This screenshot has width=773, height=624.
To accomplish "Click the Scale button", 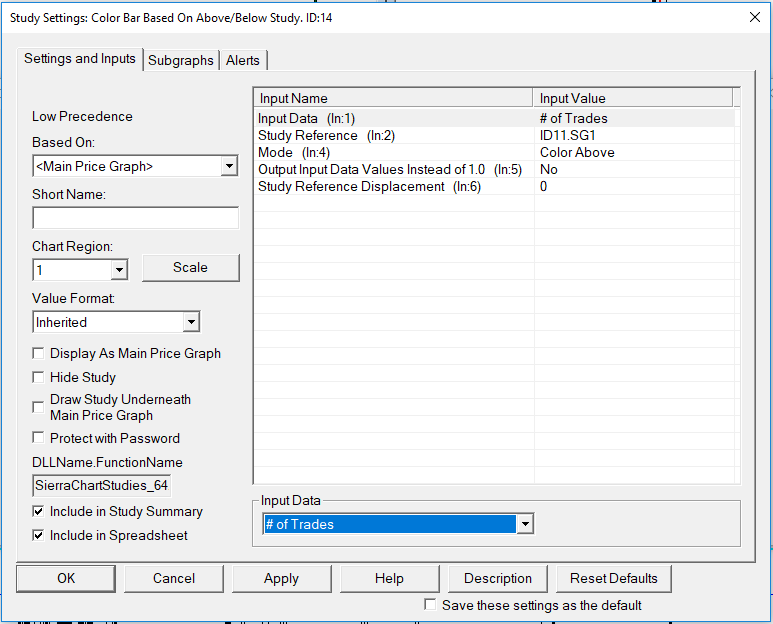I will [191, 268].
